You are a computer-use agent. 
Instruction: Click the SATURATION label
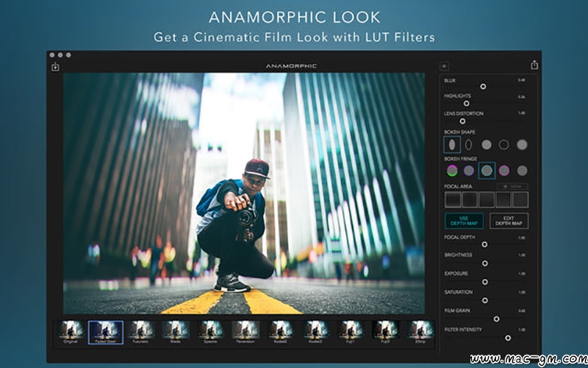point(458,291)
